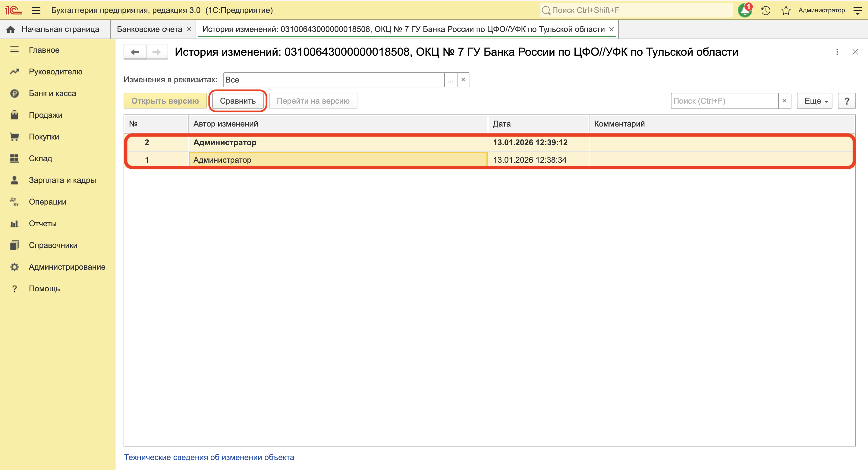Open the Банк и касса section
Image resolution: width=868 pixels, height=470 pixels.
(52, 93)
